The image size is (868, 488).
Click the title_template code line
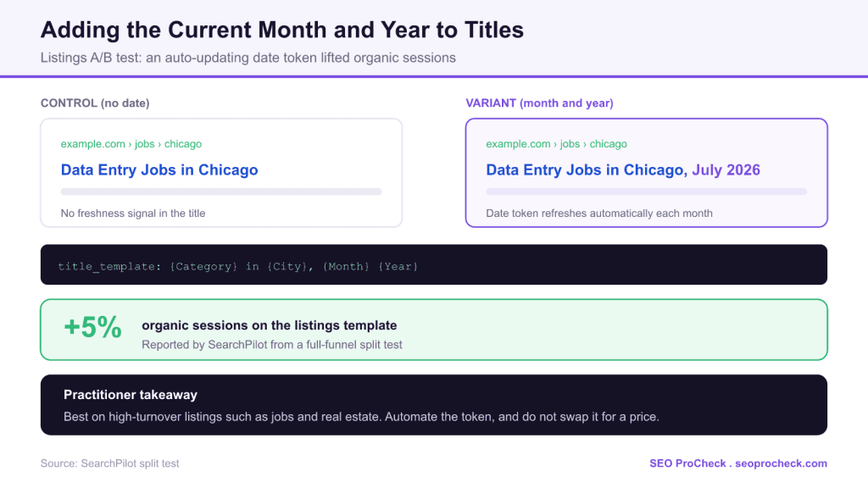point(238,266)
